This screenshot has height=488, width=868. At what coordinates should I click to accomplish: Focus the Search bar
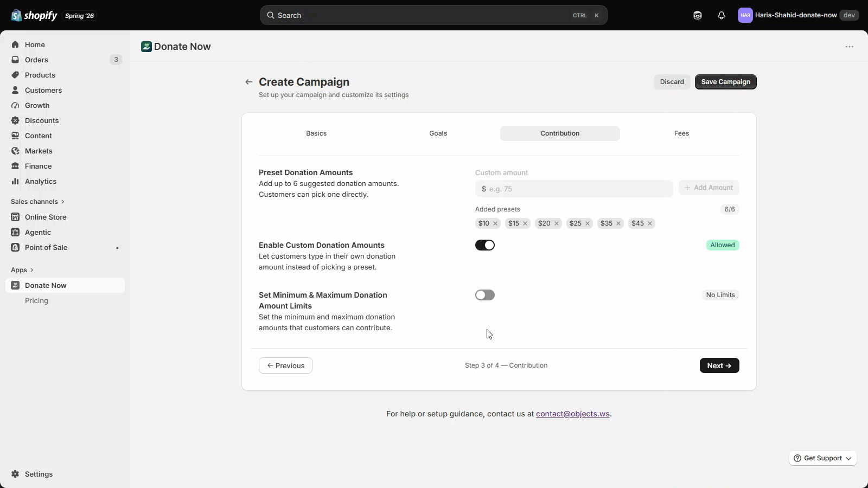(x=434, y=15)
